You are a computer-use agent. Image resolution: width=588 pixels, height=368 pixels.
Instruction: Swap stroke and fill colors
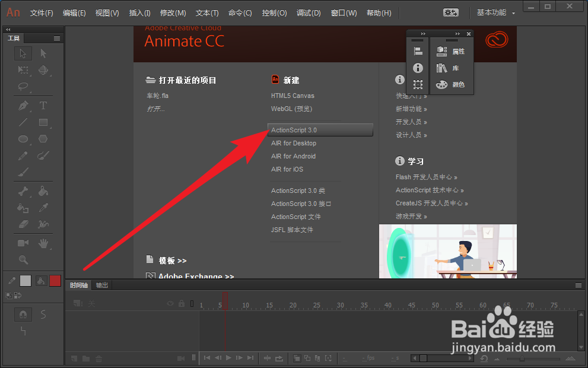tap(18, 296)
